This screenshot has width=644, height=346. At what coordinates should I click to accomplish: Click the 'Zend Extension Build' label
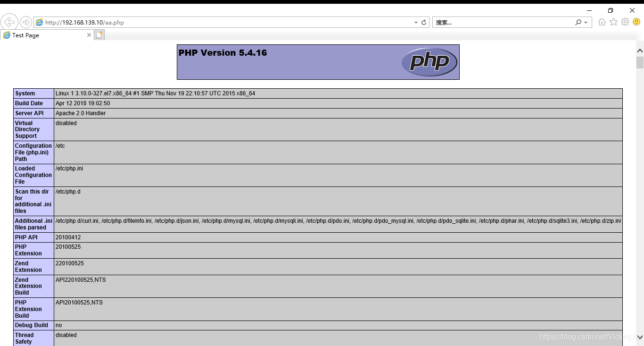28,286
